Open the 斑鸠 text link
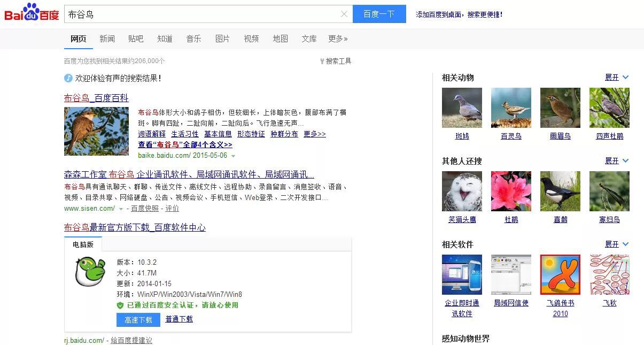The height and width of the screenshot is (345, 644). pyautogui.click(x=462, y=136)
